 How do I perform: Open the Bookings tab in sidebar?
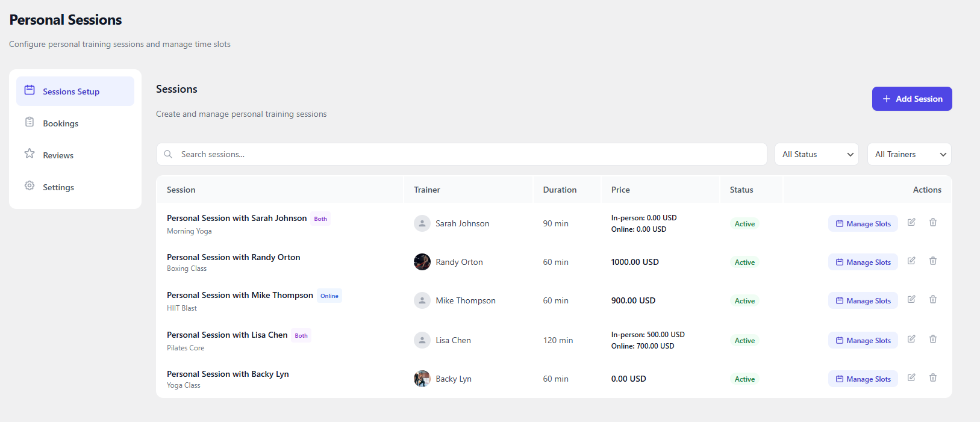point(60,123)
